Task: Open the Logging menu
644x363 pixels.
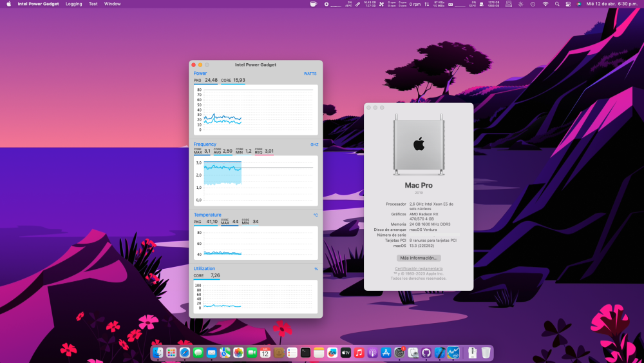Action: coord(74,4)
